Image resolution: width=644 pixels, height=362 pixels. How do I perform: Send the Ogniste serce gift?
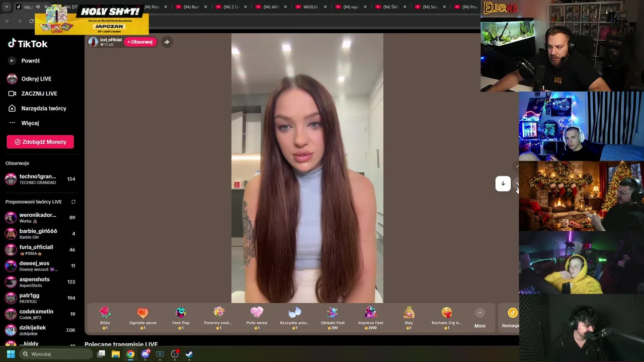point(143,318)
